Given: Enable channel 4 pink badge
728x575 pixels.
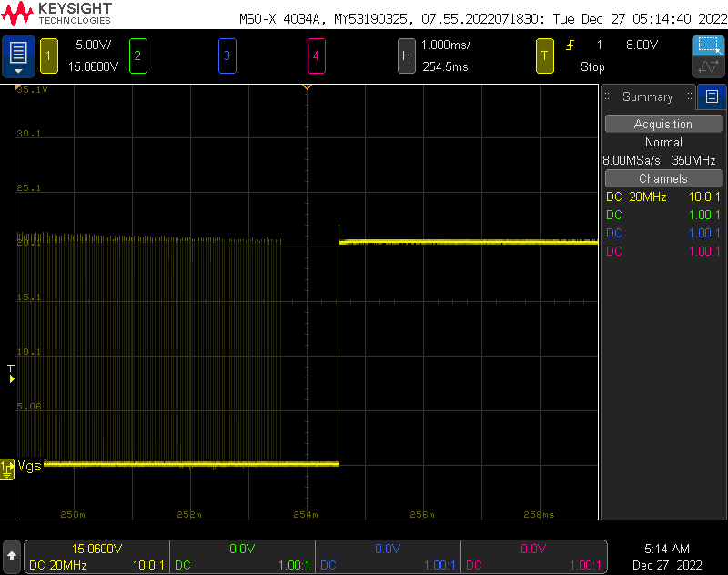Looking at the screenshot, I should [316, 55].
